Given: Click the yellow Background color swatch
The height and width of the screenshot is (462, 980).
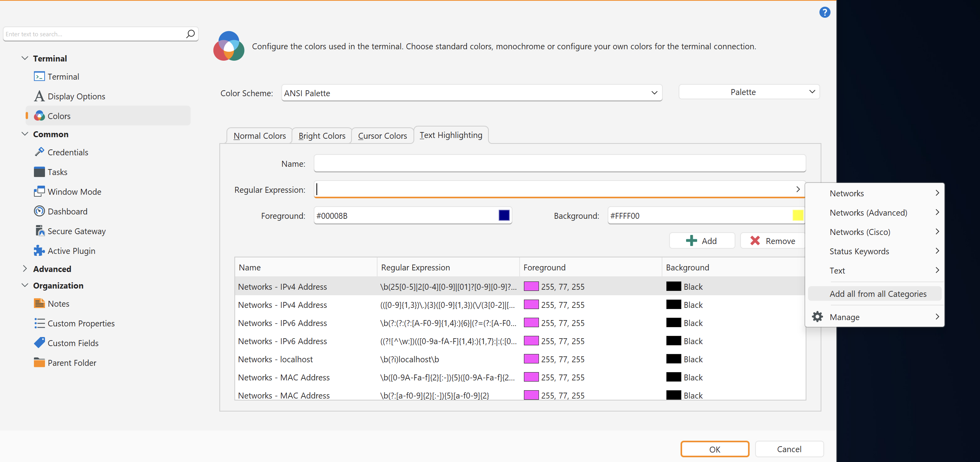Looking at the screenshot, I should (798, 215).
